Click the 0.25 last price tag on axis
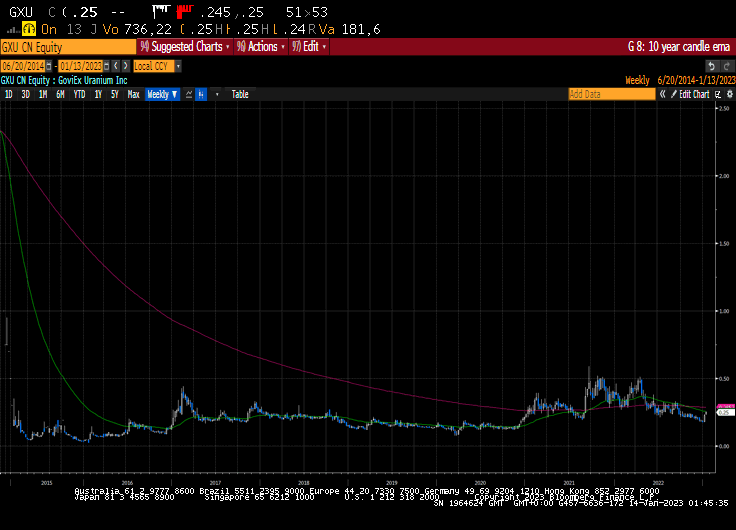 725,413
